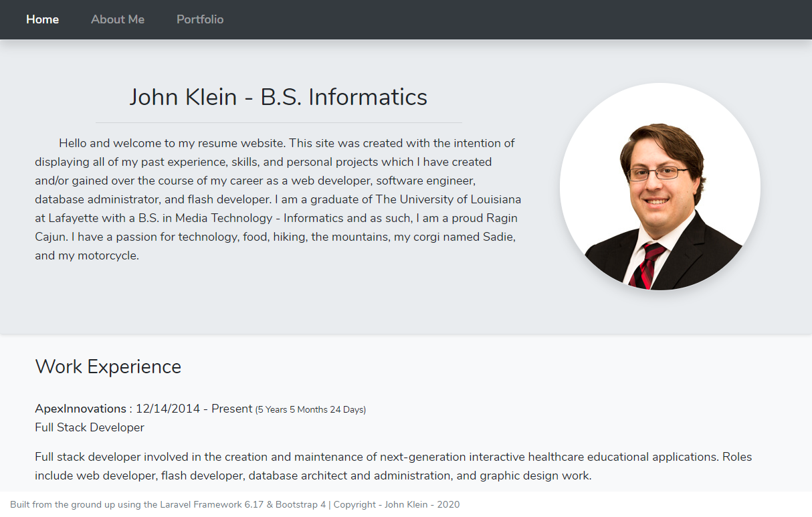Click the "Work Experience" section heading
812x517 pixels.
[108, 367]
